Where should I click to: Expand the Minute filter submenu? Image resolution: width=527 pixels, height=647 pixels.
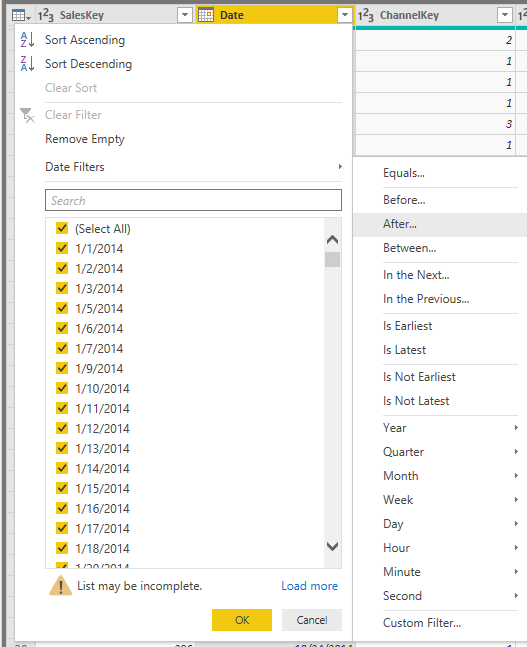[516, 571]
